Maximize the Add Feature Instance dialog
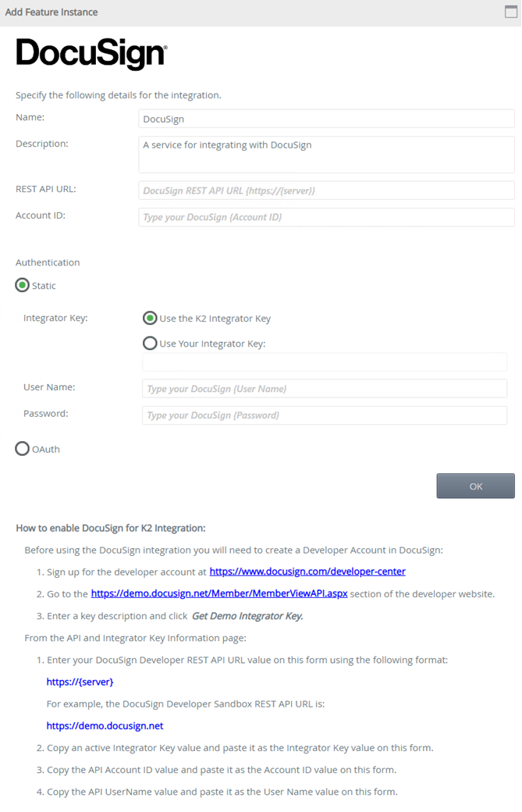This screenshot has height=812, width=522. (x=511, y=12)
